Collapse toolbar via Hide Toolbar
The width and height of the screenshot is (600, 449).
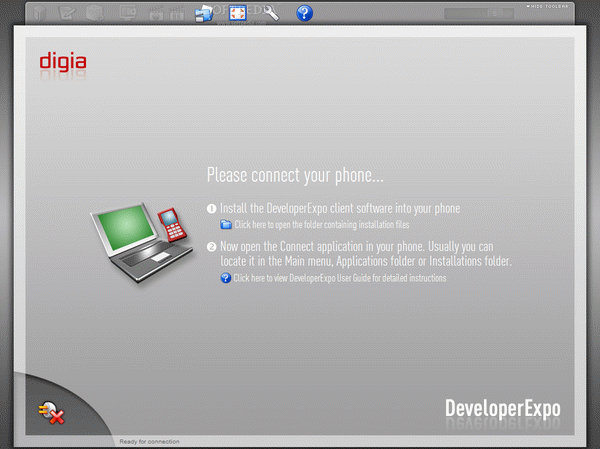547,7
